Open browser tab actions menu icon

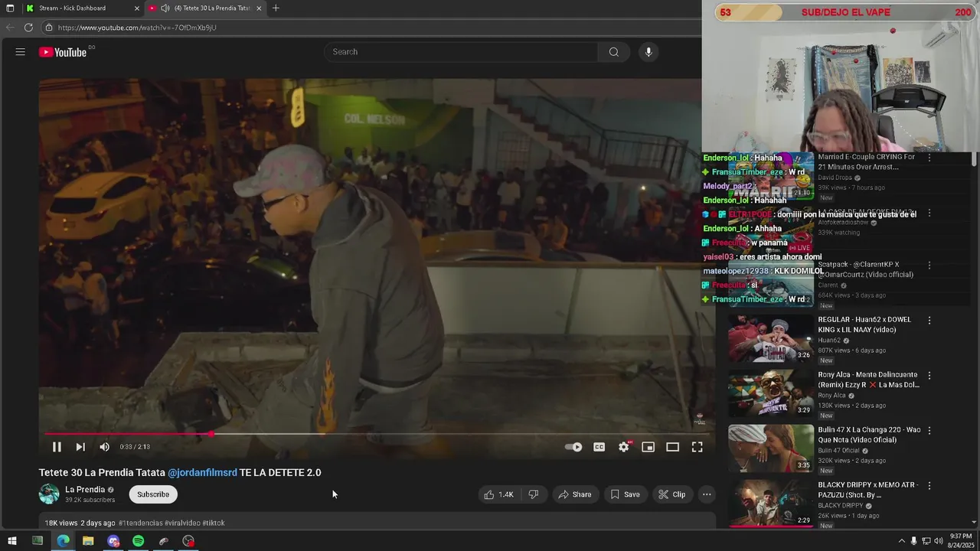[10, 8]
